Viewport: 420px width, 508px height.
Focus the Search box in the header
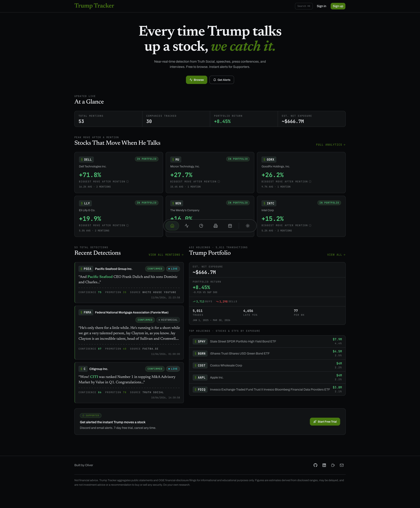click(x=304, y=6)
